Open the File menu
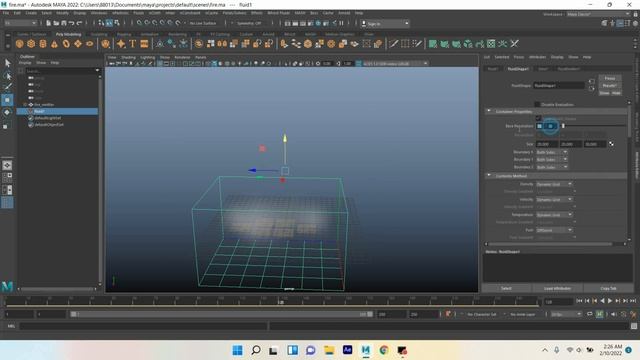Viewport: 640px width, 360px height. (x=6, y=13)
